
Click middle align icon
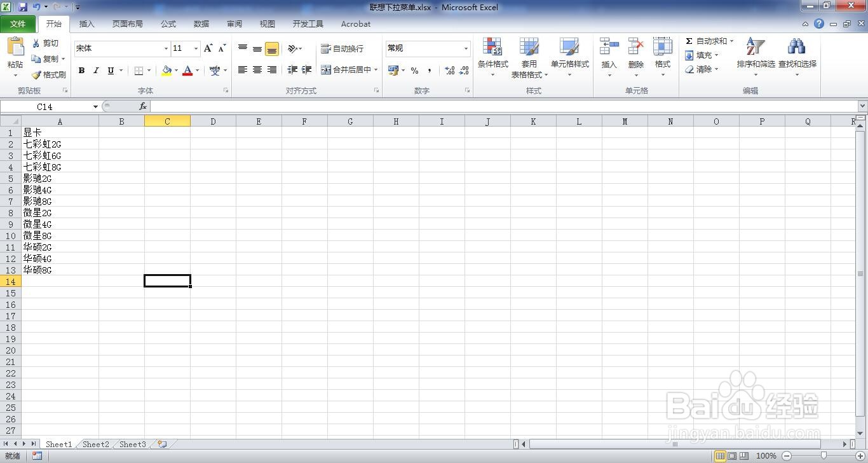click(x=257, y=48)
